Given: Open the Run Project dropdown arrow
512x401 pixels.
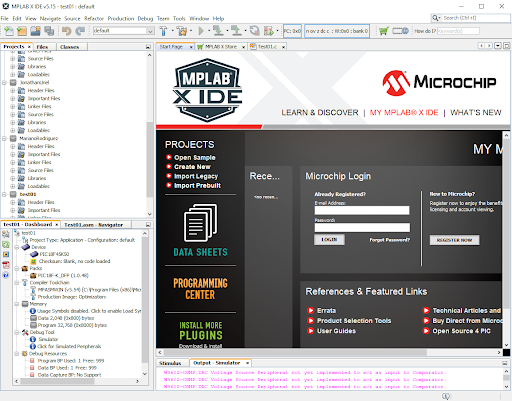Looking at the screenshot, I should point(209,31).
